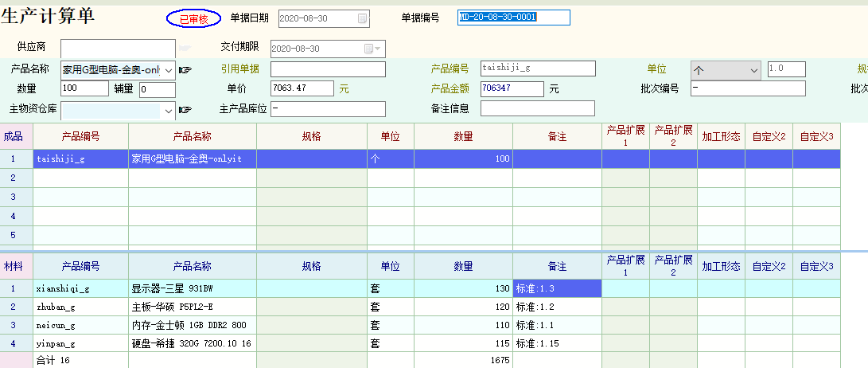Image resolution: width=868 pixels, height=368 pixels.
Task: Click the 标准:1.3 remark cell
Action: [556, 288]
